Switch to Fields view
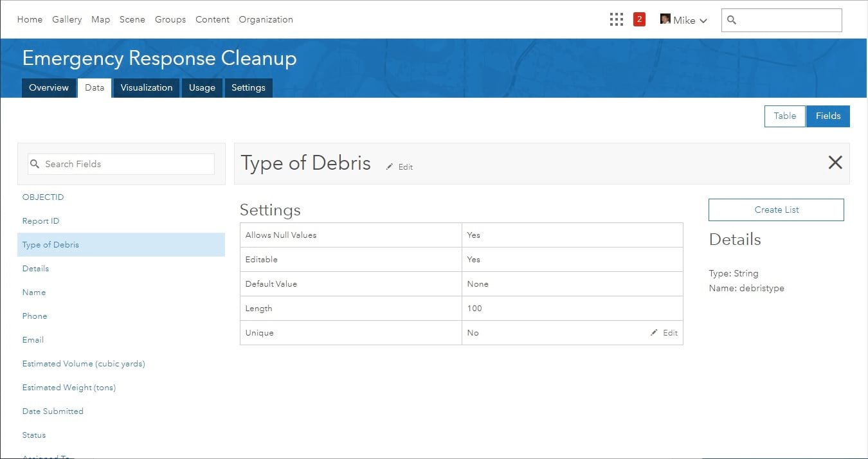This screenshot has height=459, width=868. point(827,116)
